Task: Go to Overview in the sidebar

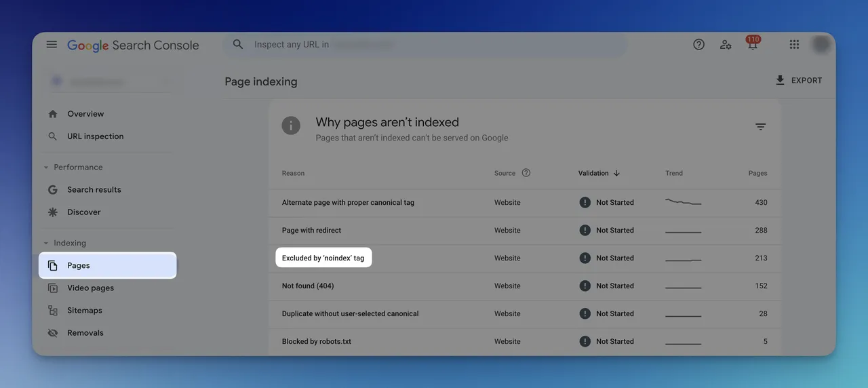Action: click(x=85, y=114)
